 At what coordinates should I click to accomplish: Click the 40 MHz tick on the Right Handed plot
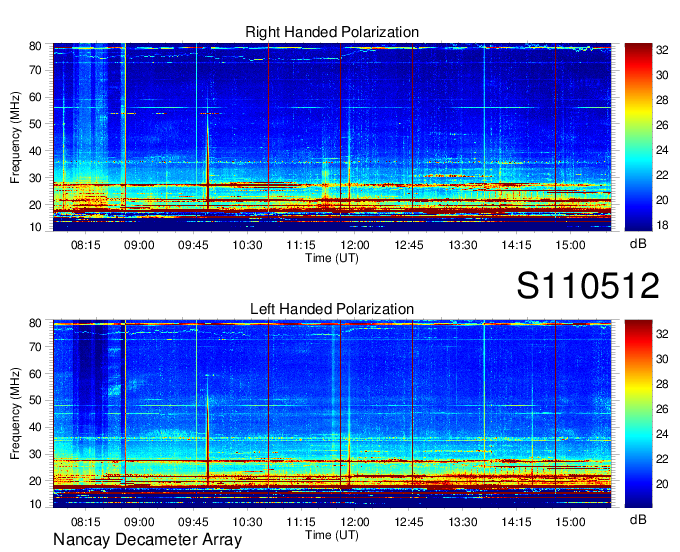click(35, 151)
